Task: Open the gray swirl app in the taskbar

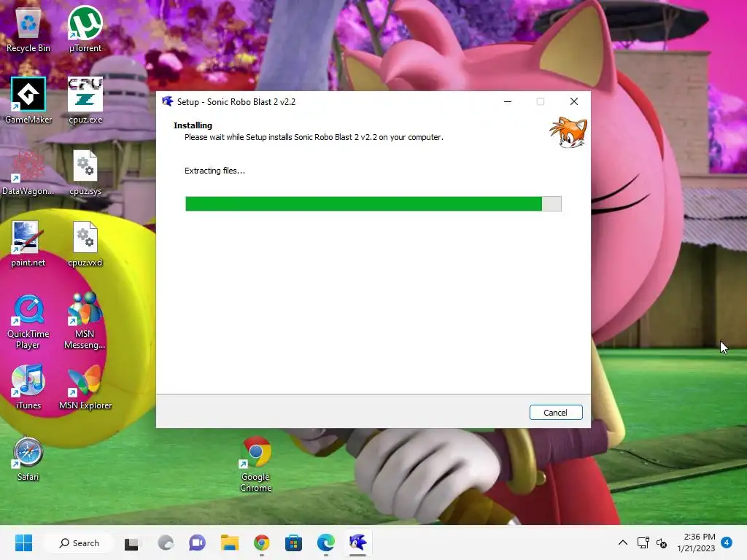Action: (166, 542)
